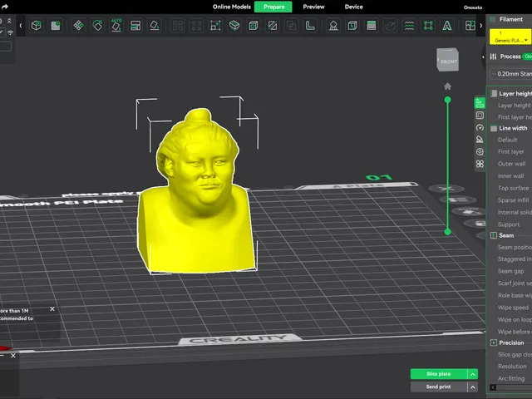This screenshot has height=399, width=532.
Task: Click the rotating-box orient icon
Action: coord(97,26)
